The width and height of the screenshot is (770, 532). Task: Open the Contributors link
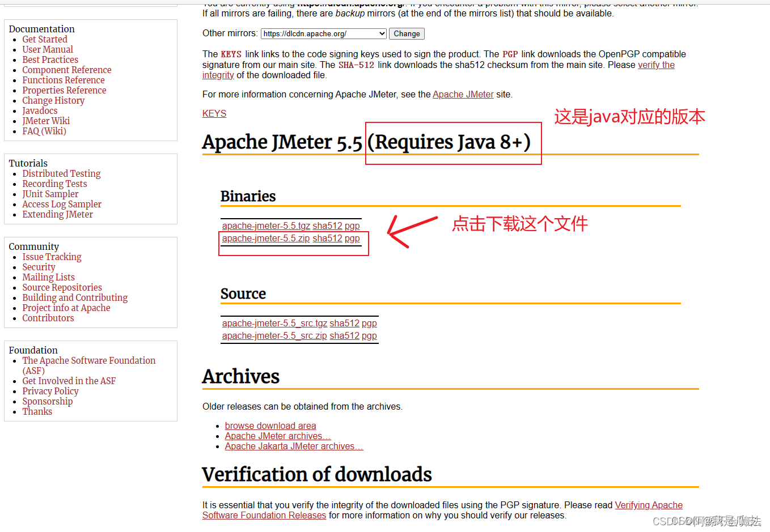tap(48, 318)
